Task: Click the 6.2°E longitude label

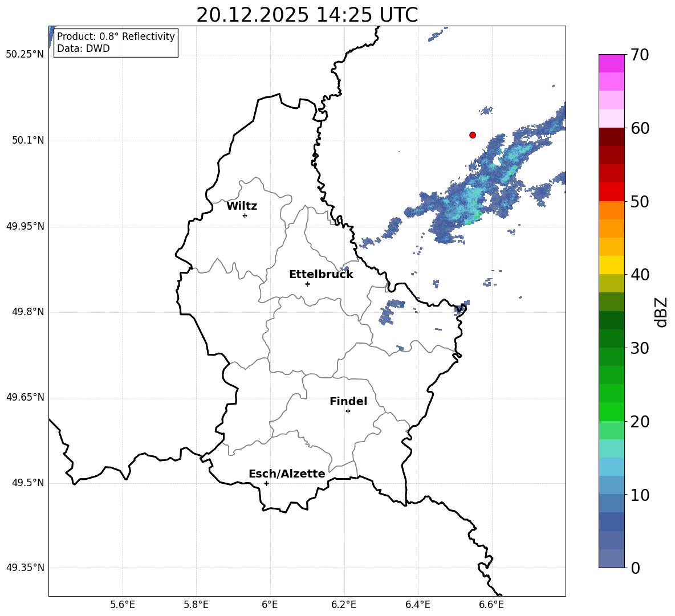Action: click(x=344, y=605)
